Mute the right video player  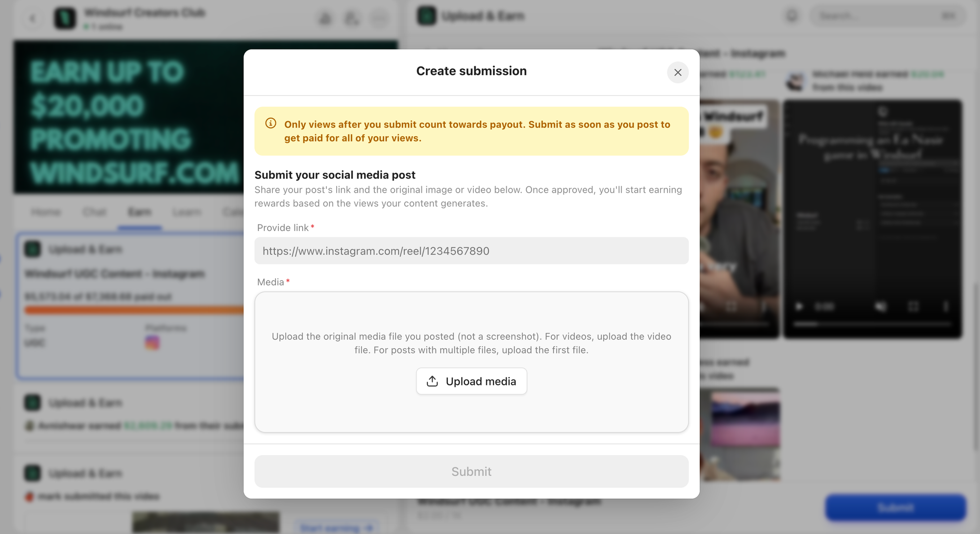click(x=881, y=306)
